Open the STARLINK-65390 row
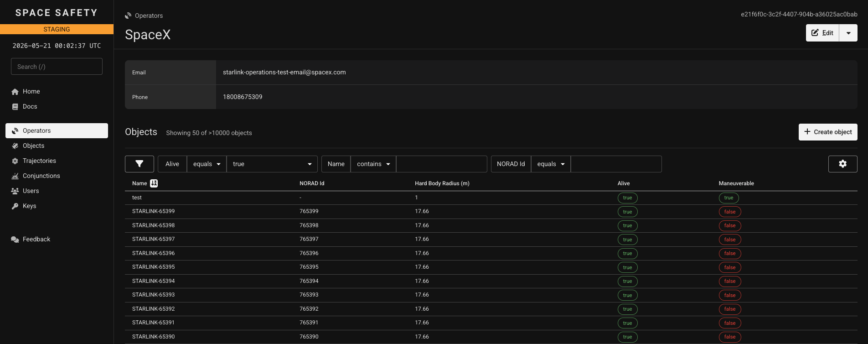The width and height of the screenshot is (868, 344). [x=491, y=337]
